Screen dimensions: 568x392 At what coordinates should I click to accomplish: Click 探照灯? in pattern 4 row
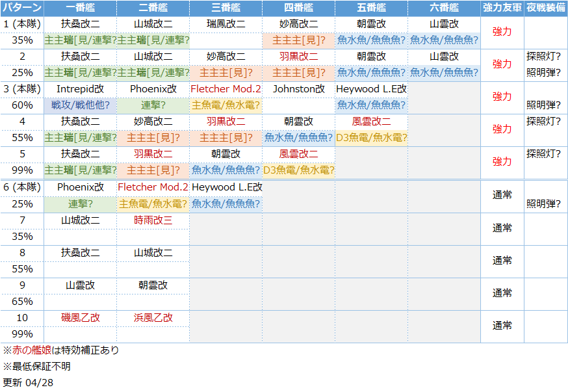point(543,122)
